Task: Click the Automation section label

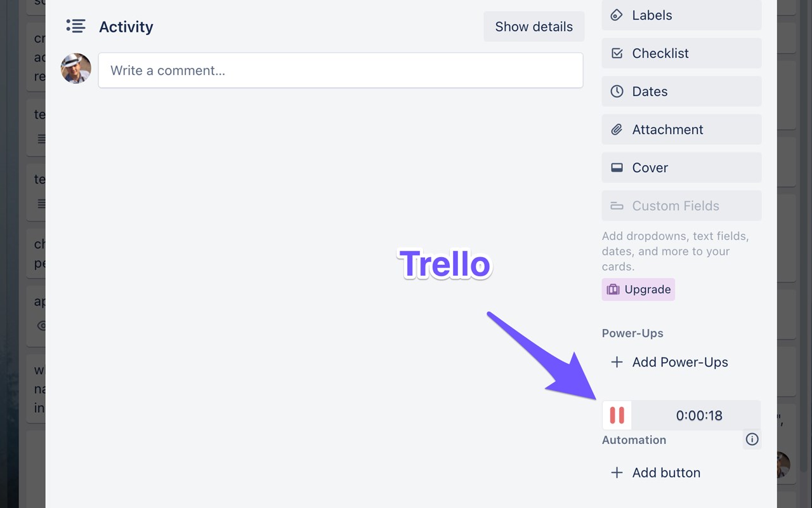Action: 634,440
